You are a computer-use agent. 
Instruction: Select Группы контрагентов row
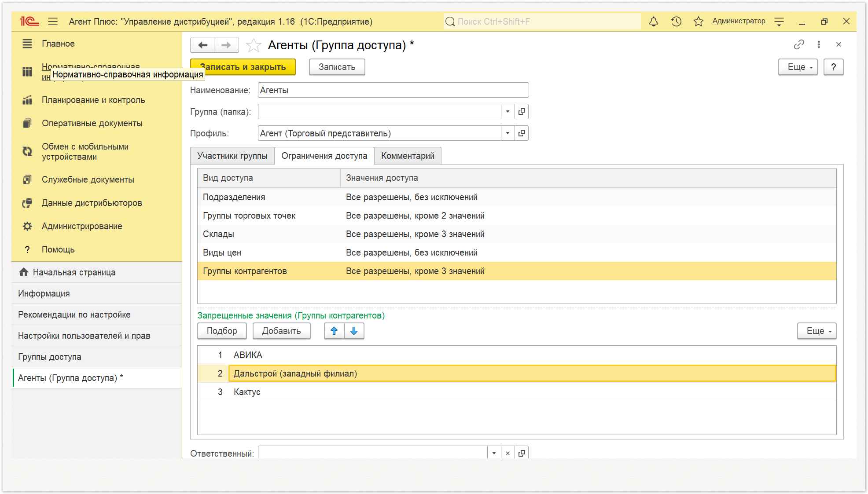point(517,271)
